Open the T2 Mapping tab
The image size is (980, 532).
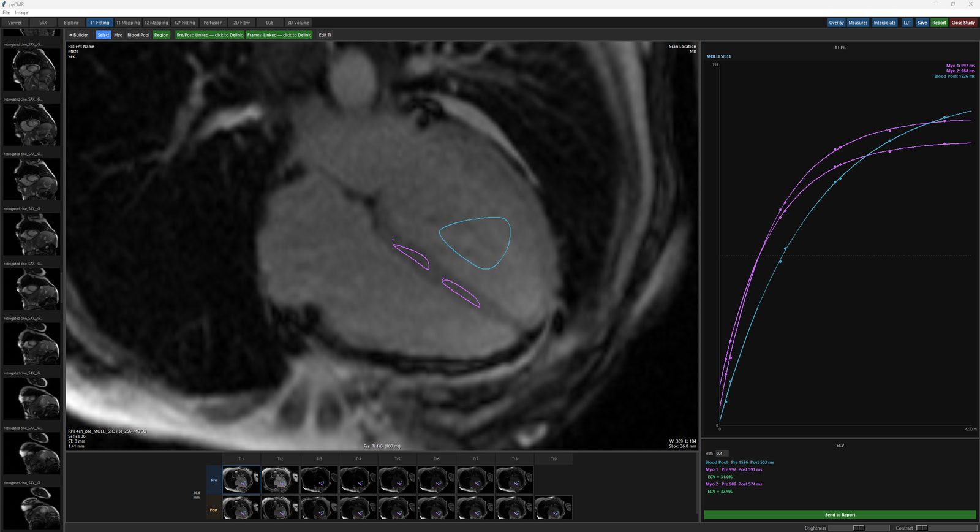click(156, 23)
